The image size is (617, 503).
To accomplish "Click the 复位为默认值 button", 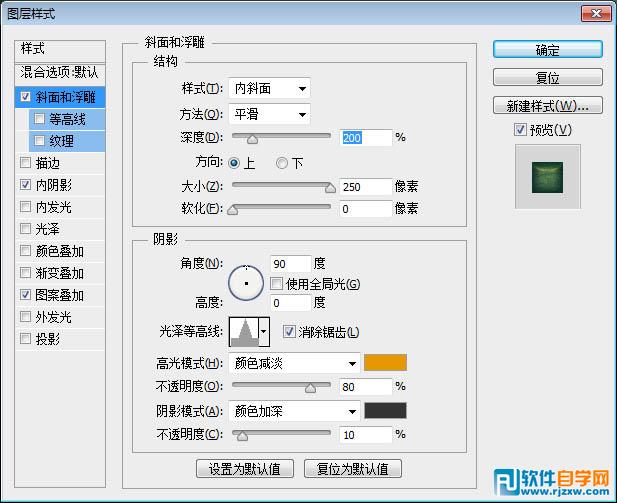I will 353,468.
